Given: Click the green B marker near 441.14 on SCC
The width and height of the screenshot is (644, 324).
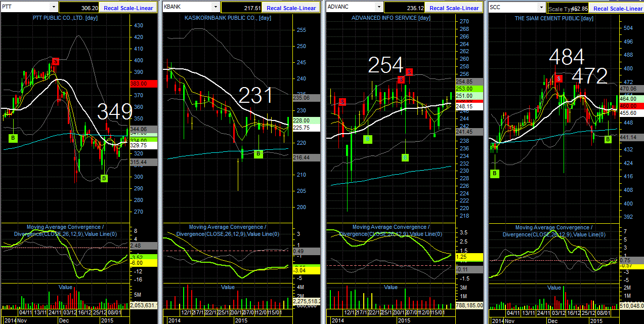Looking at the screenshot, I should pos(608,139).
